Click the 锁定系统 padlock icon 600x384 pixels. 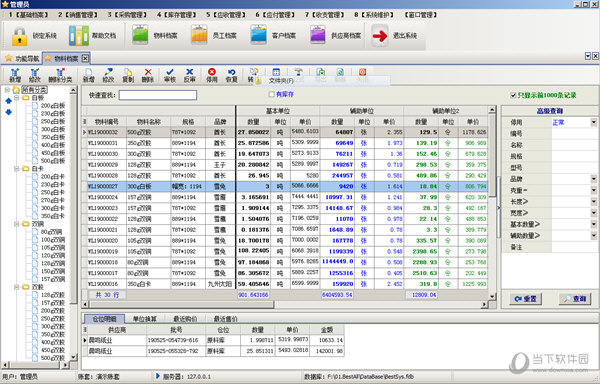19,36
